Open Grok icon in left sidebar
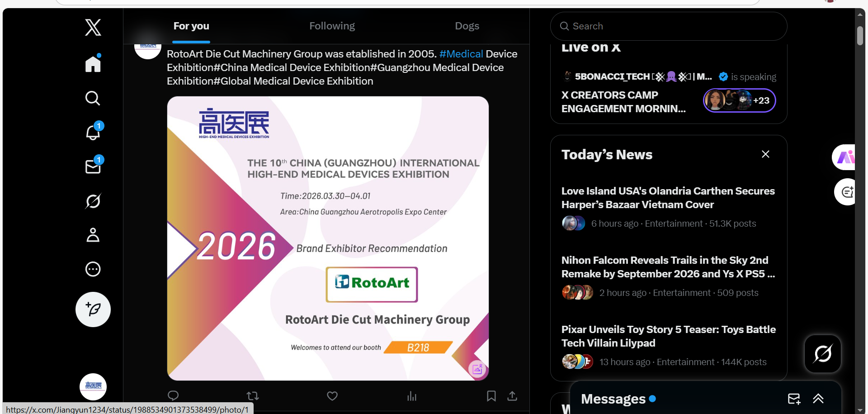Screen dimensions: 868x414 click(93, 201)
